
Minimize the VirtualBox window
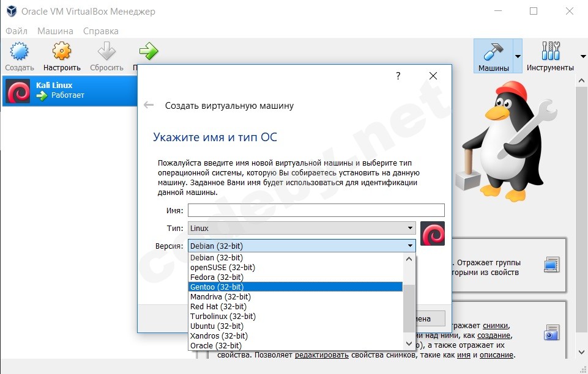click(x=498, y=11)
